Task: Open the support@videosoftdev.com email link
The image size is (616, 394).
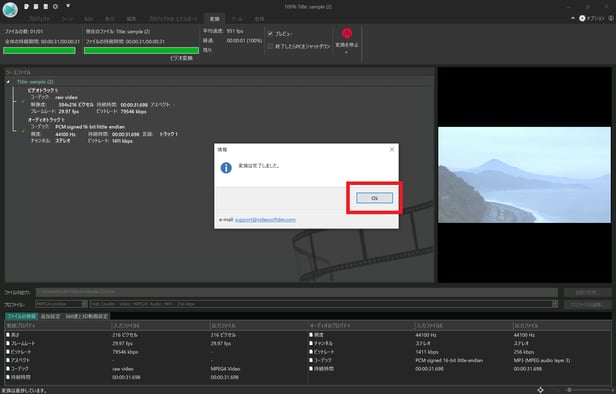Action: coord(265,220)
